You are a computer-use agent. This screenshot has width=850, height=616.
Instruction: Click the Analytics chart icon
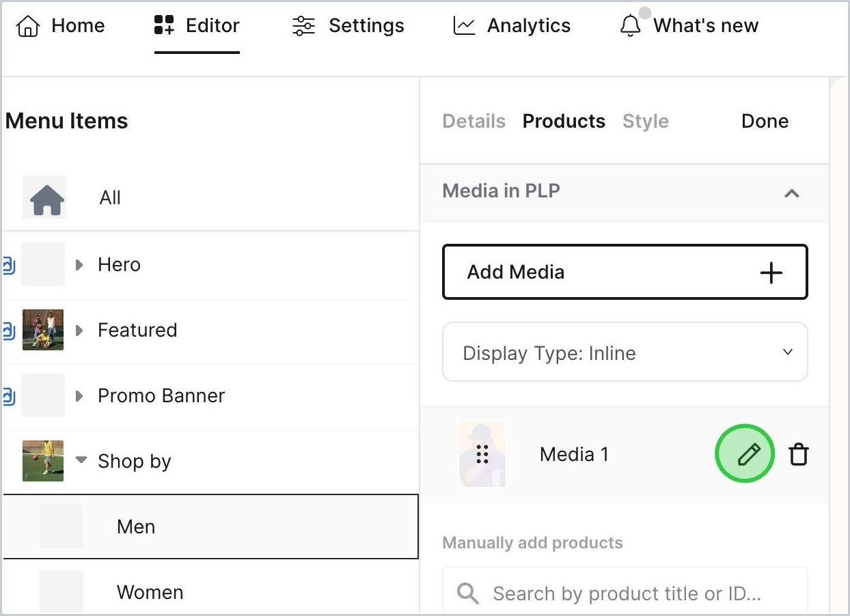pos(465,26)
